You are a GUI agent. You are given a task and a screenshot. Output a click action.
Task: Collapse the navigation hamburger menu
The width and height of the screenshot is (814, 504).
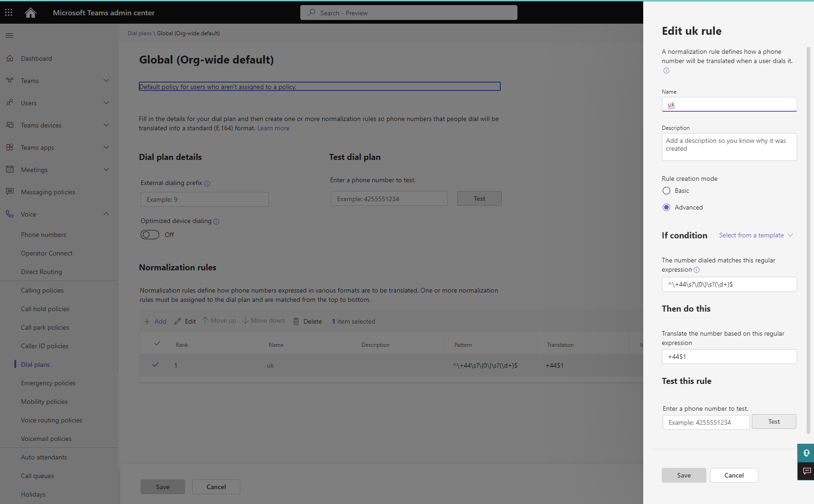[x=9, y=35]
